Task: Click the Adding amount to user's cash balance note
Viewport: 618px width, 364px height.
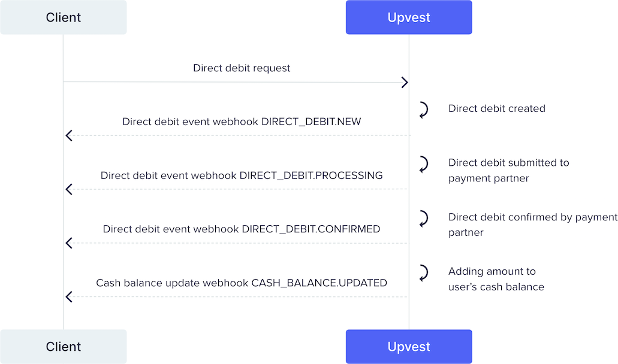Action: (496, 279)
